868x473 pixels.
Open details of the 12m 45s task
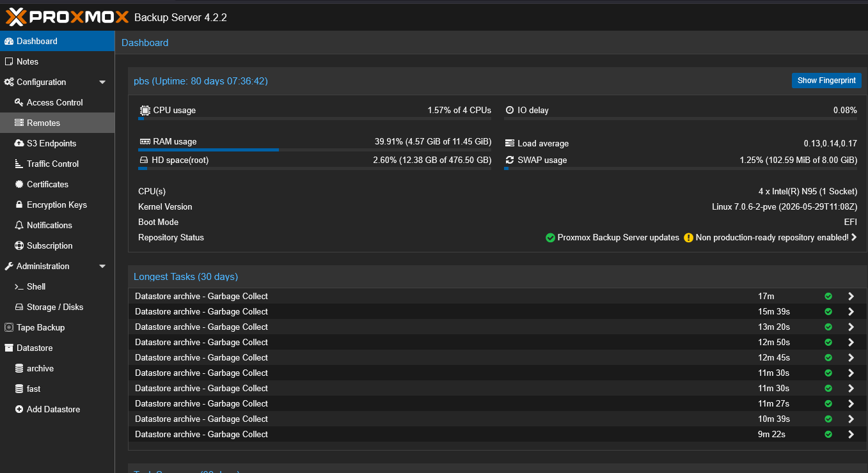click(x=851, y=357)
